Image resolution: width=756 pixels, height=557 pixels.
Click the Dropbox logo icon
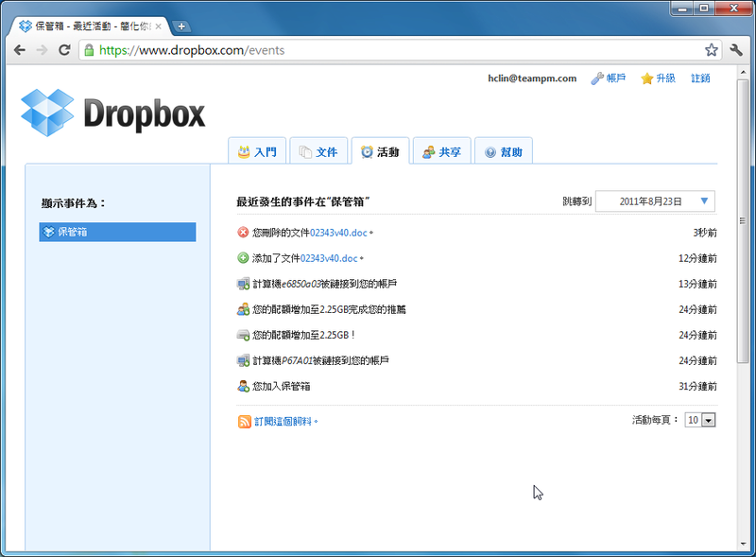pyautogui.click(x=47, y=113)
